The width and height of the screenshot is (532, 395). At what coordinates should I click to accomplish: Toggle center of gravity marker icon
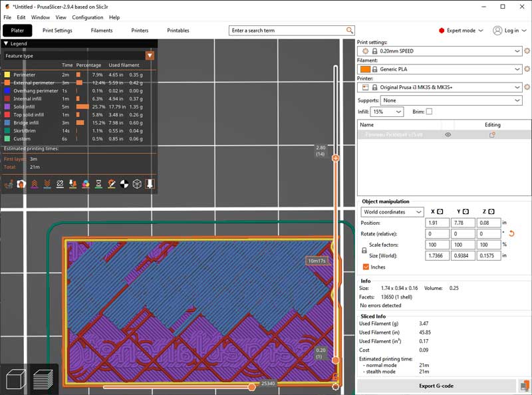[x=124, y=184]
